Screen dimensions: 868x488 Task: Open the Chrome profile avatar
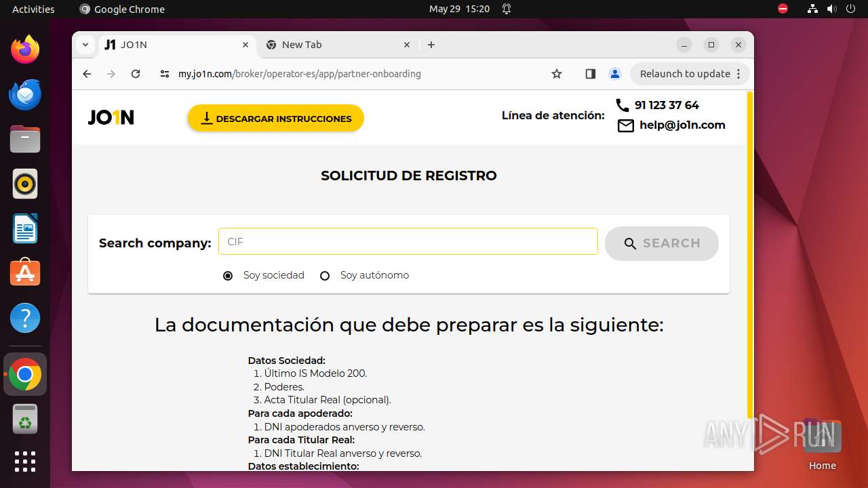tap(615, 74)
